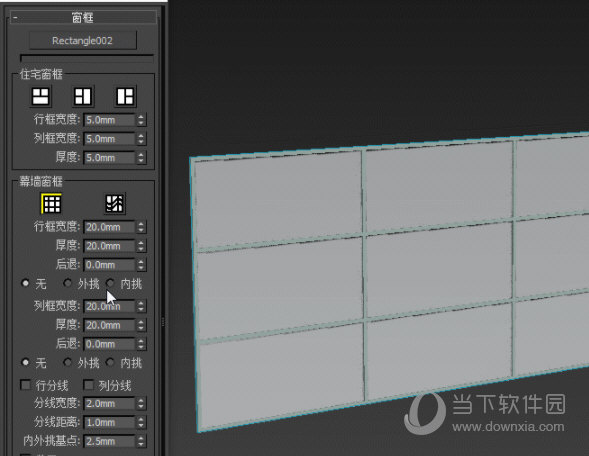The image size is (589, 456).
Task: Click 住宅窗框 行框宽度 5.0mm field
Action: (x=109, y=120)
